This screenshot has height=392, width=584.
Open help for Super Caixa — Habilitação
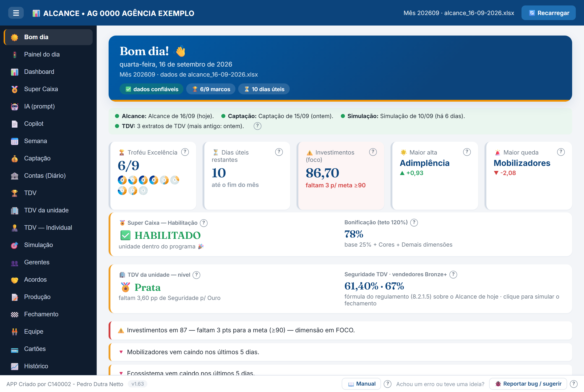[204, 223]
